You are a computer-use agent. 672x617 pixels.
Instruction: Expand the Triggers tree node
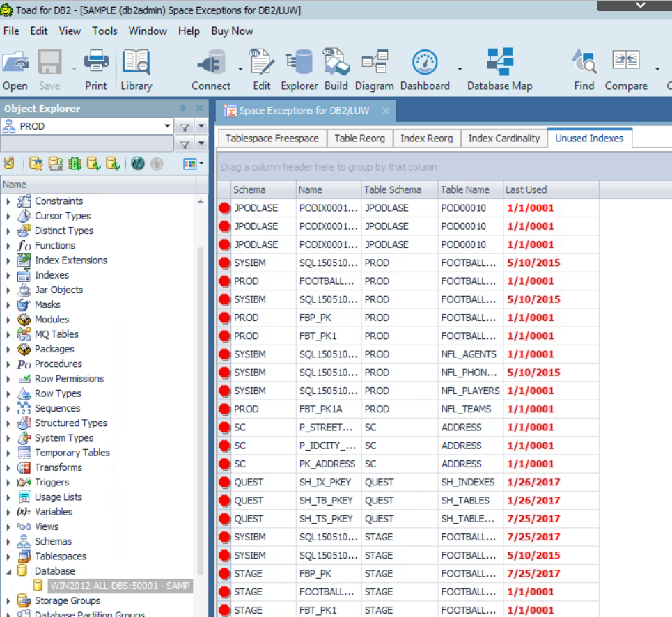pyautogui.click(x=8, y=483)
